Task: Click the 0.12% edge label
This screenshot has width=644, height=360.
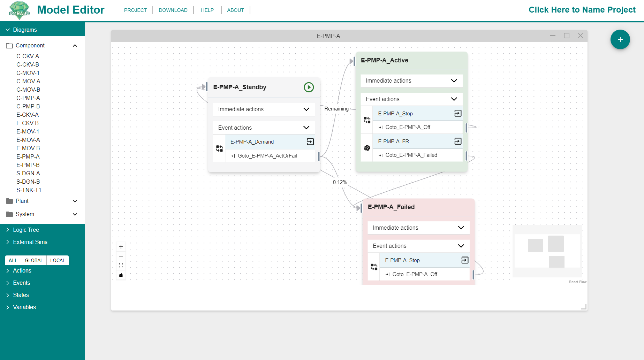Action: coord(340,182)
